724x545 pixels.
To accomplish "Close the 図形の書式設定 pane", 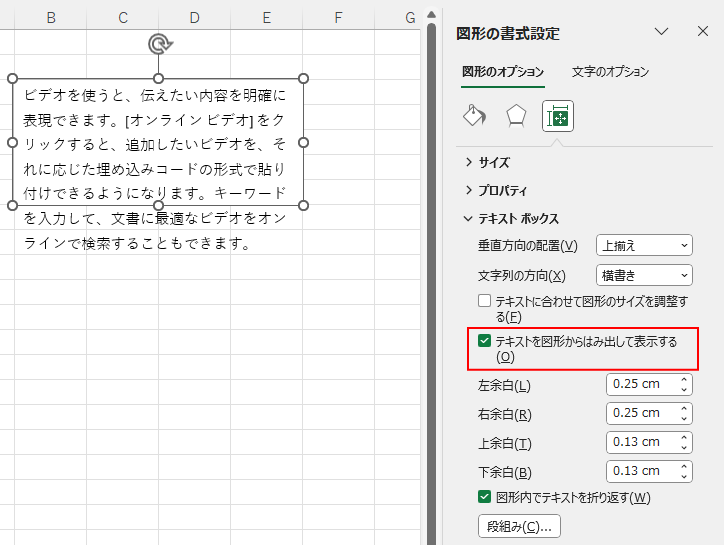I will (x=703, y=31).
